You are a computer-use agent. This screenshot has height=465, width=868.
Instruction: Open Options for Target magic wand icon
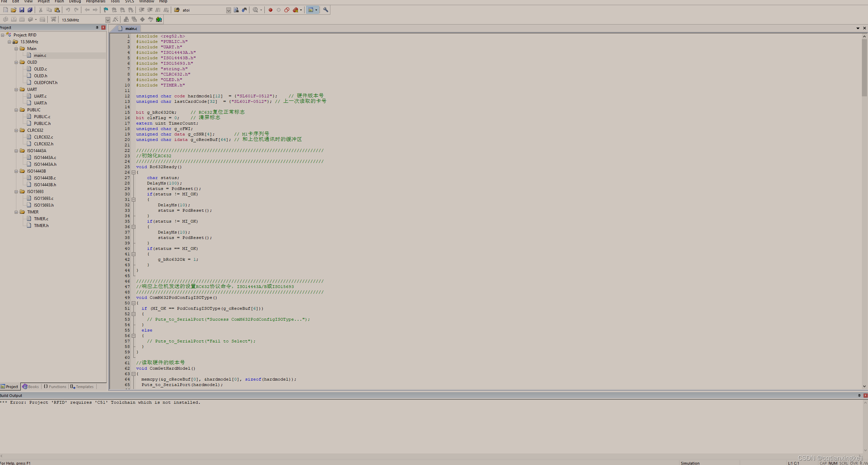point(116,19)
